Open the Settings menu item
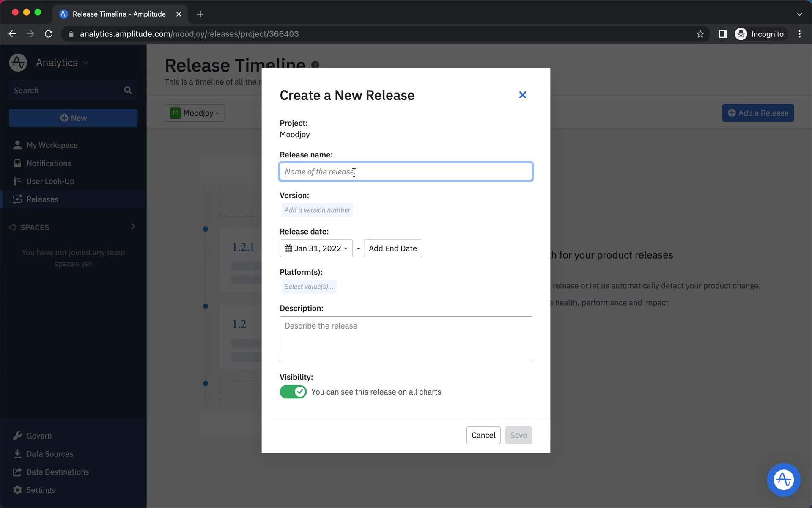 (41, 490)
